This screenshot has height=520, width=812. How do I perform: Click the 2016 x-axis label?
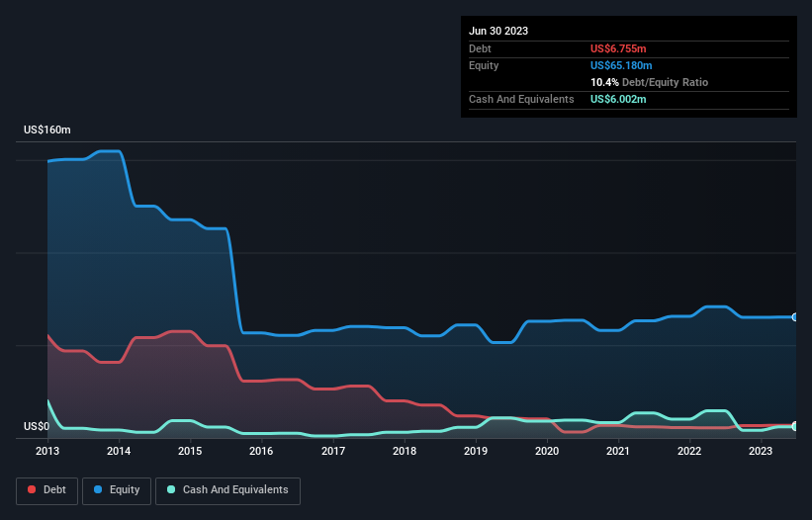[x=261, y=451]
